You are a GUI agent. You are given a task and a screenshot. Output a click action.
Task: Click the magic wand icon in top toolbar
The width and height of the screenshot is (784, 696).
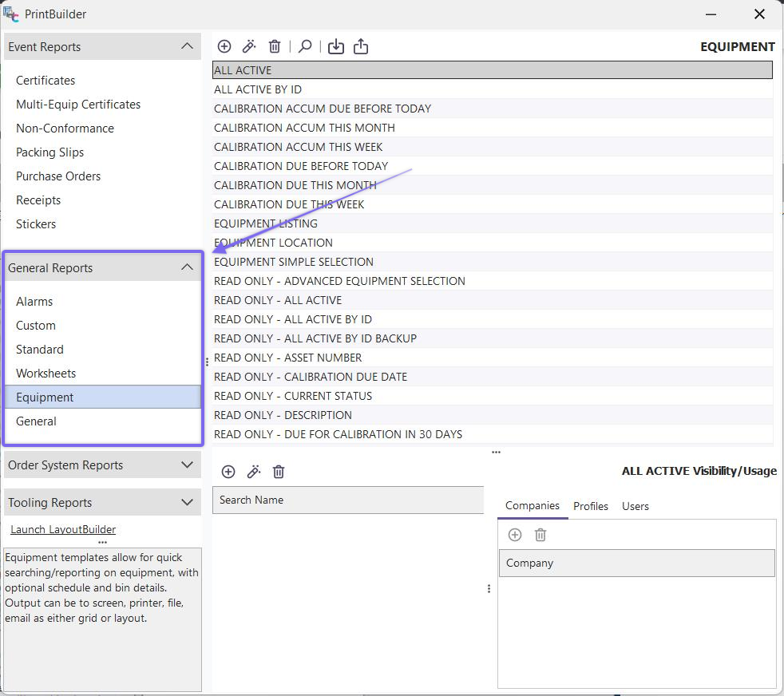[249, 46]
